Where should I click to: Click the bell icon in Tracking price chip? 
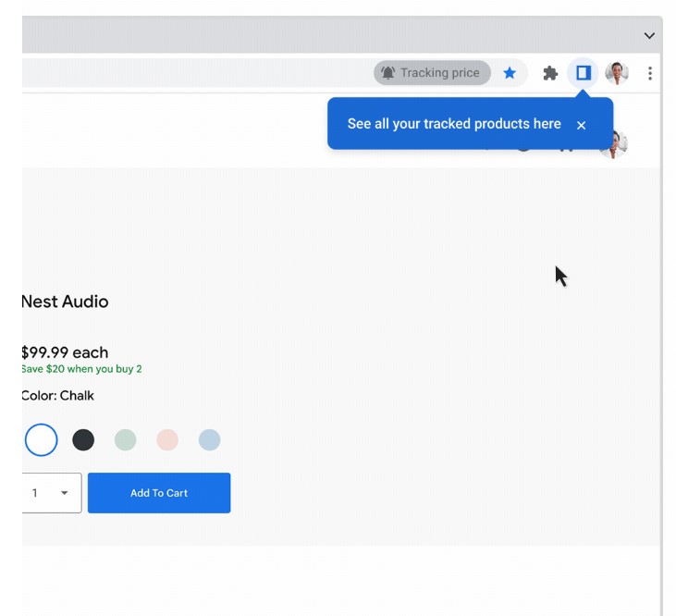[x=387, y=73]
